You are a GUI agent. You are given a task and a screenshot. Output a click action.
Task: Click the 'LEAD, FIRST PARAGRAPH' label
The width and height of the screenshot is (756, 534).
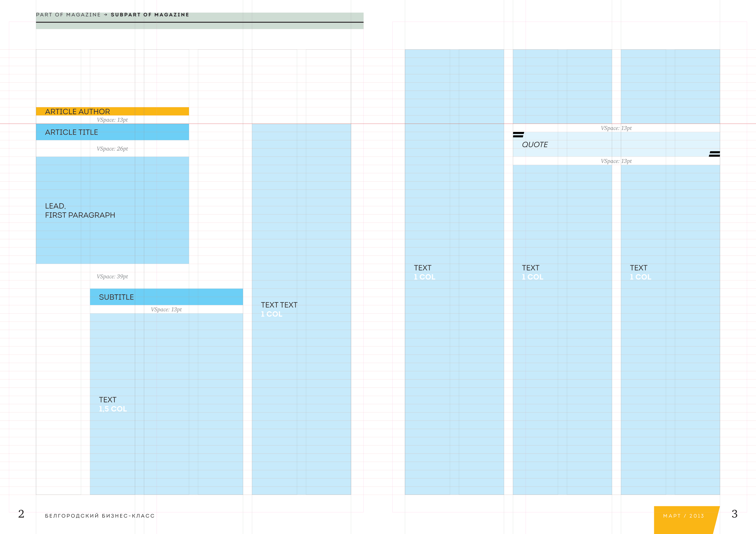coord(80,210)
